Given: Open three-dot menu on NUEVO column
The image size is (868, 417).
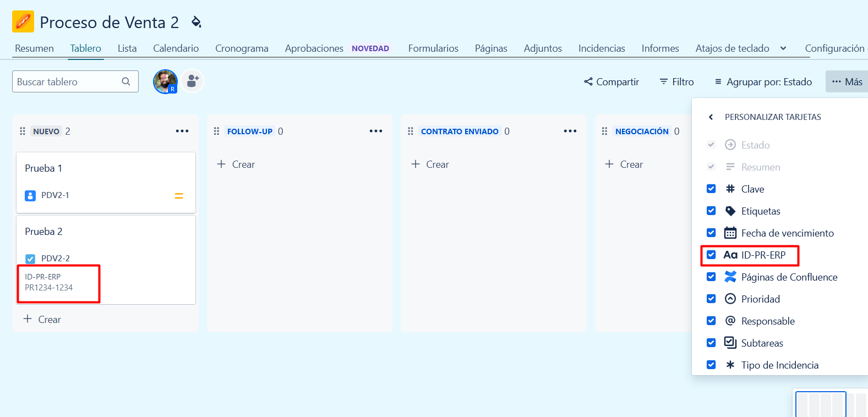Looking at the screenshot, I should (182, 131).
